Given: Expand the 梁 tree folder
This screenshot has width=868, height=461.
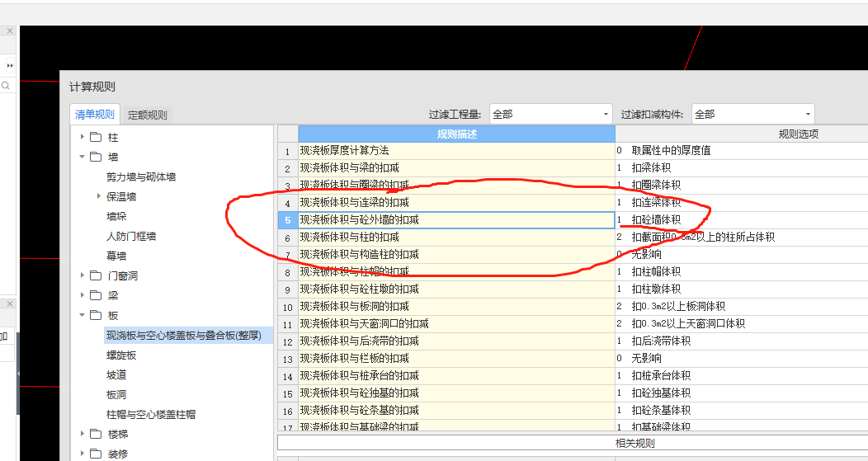Looking at the screenshot, I should click(82, 295).
